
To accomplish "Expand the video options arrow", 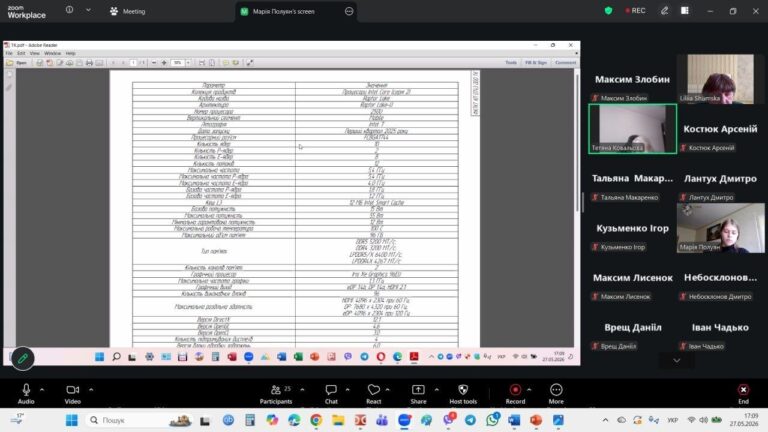I will tap(91, 390).
